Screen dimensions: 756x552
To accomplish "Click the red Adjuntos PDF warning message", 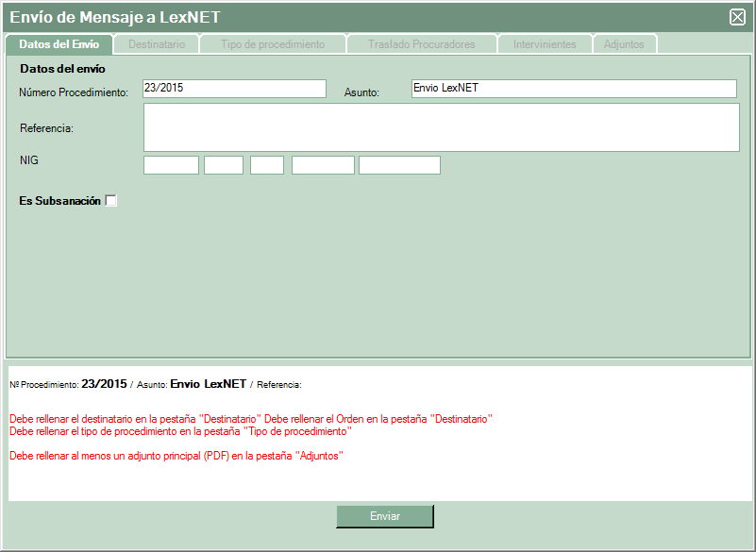I will point(176,456).
